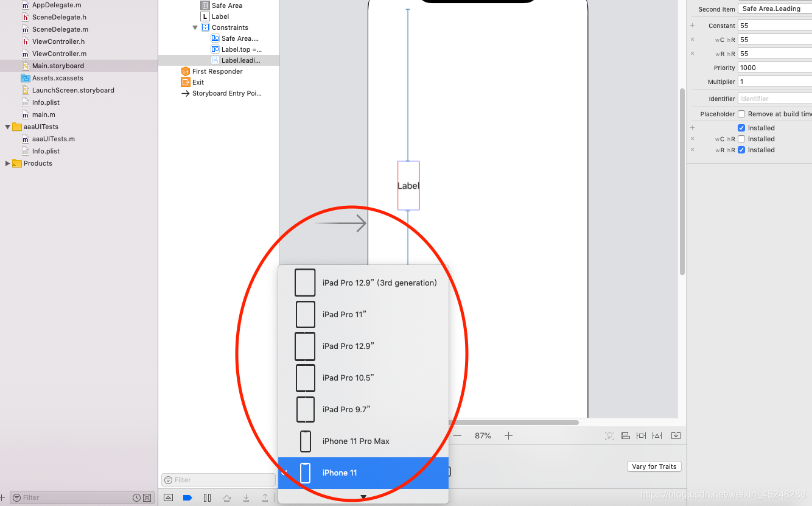Viewport: 812px width, 506px height.
Task: Remove the wR hR Installed variation
Action: (x=692, y=150)
